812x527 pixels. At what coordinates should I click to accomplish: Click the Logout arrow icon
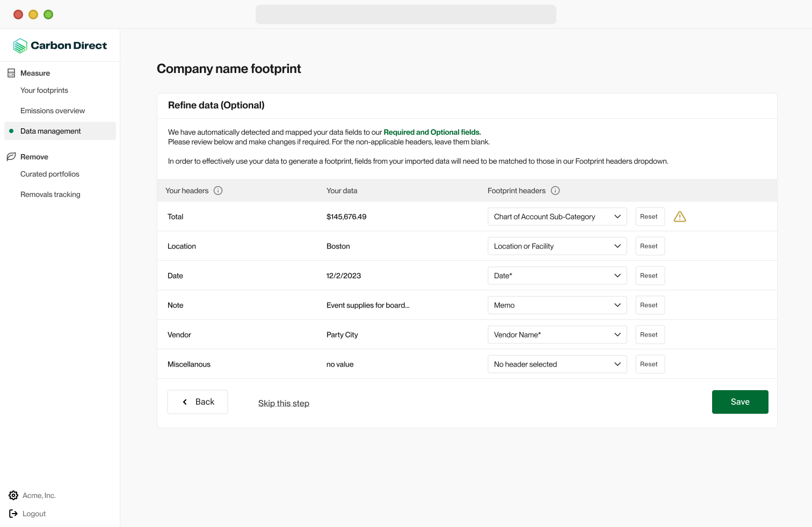click(x=13, y=514)
